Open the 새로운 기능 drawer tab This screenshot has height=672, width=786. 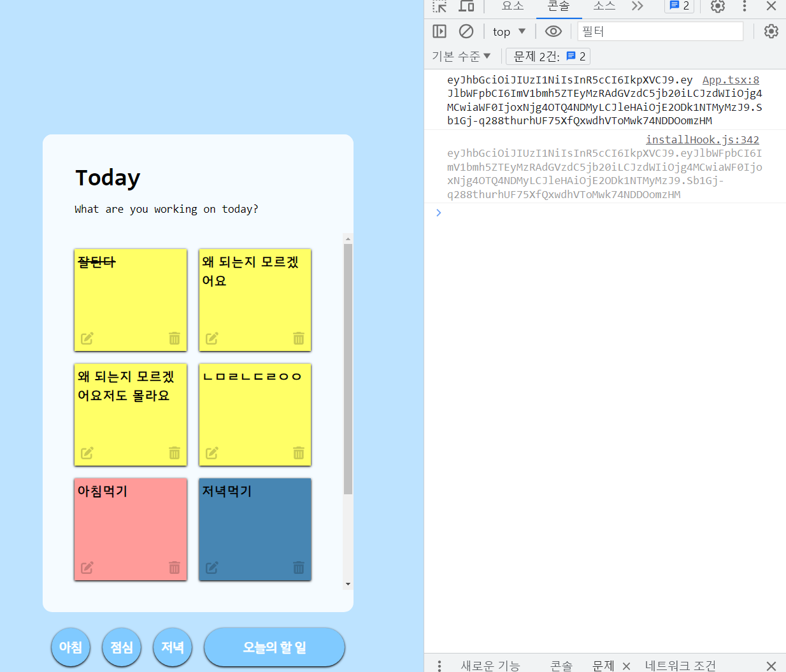pyautogui.click(x=490, y=666)
